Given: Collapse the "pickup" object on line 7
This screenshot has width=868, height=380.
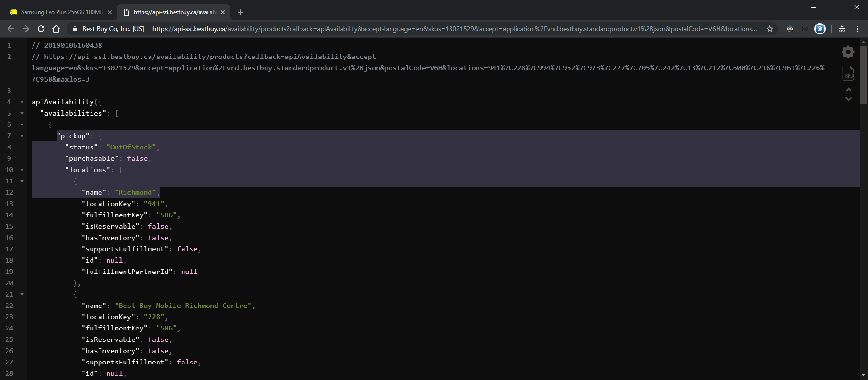Looking at the screenshot, I should pyautogui.click(x=22, y=136).
